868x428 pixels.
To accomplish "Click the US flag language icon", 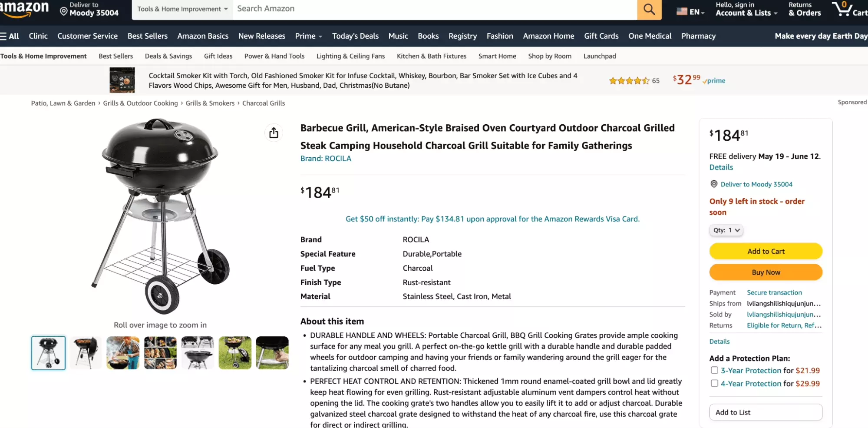I will (682, 12).
